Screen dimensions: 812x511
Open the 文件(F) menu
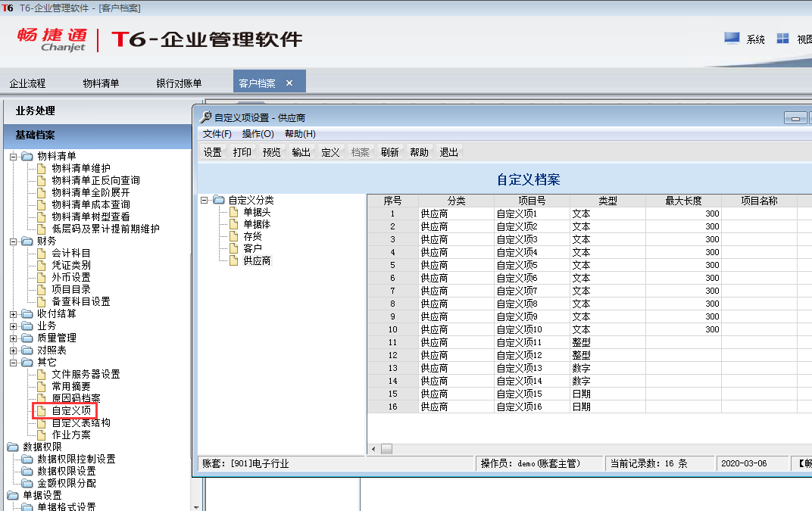coord(217,134)
